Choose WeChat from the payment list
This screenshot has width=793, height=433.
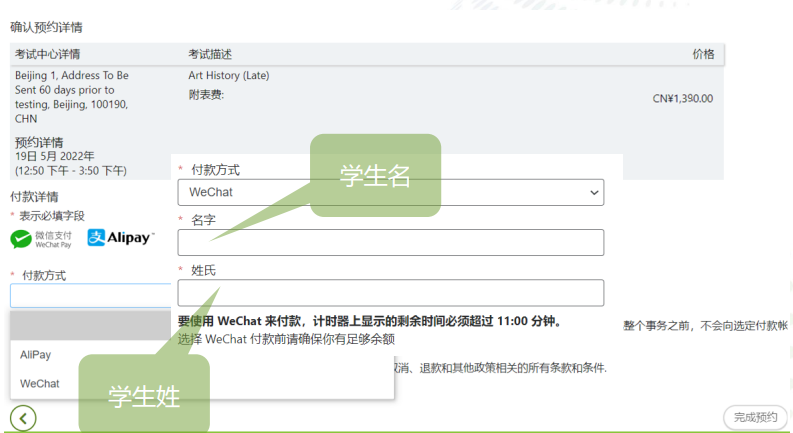pos(40,383)
